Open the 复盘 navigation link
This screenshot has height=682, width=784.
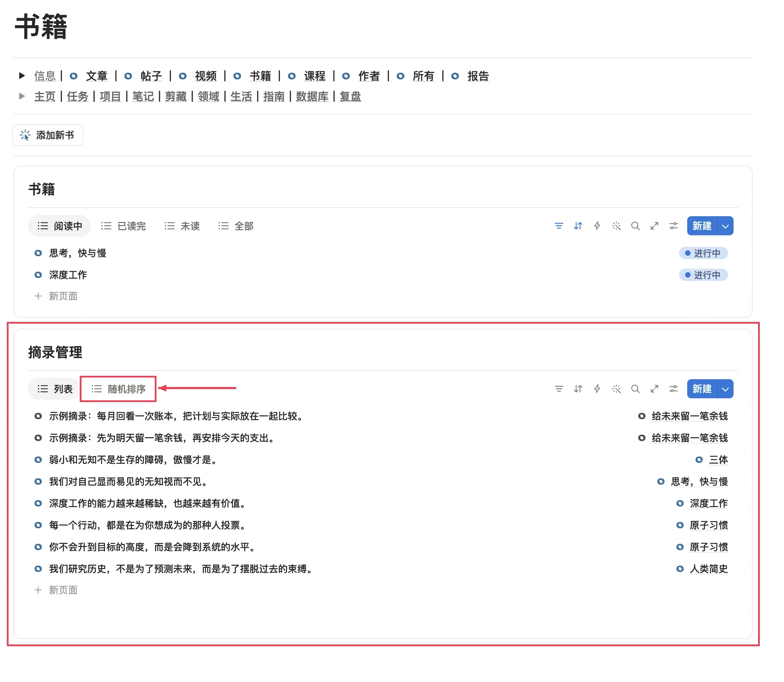(350, 96)
